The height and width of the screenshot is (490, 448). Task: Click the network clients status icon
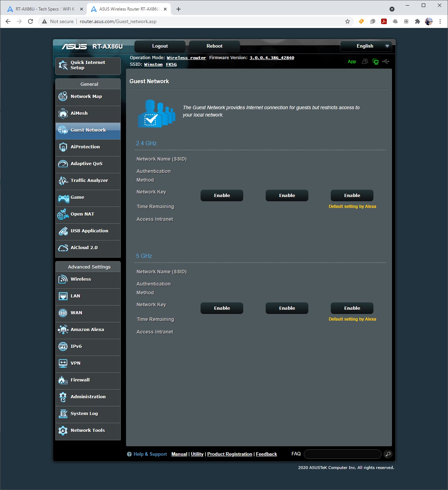pos(376,62)
